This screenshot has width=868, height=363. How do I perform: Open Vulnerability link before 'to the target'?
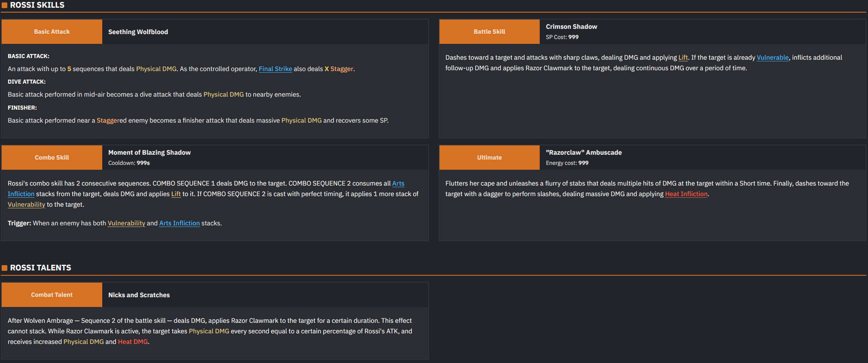point(26,205)
